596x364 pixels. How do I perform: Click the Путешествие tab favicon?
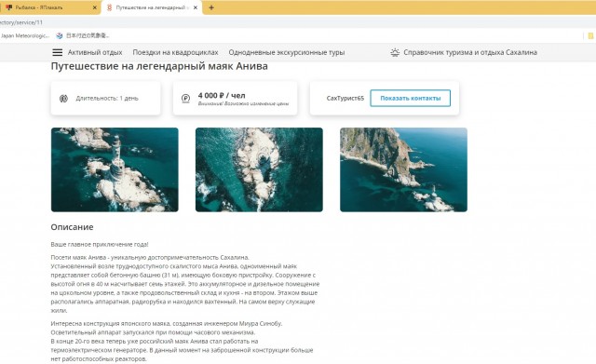click(x=110, y=7)
